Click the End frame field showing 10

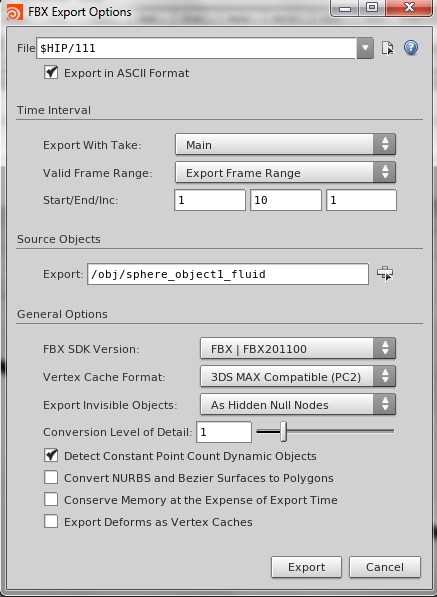pyautogui.click(x=286, y=200)
